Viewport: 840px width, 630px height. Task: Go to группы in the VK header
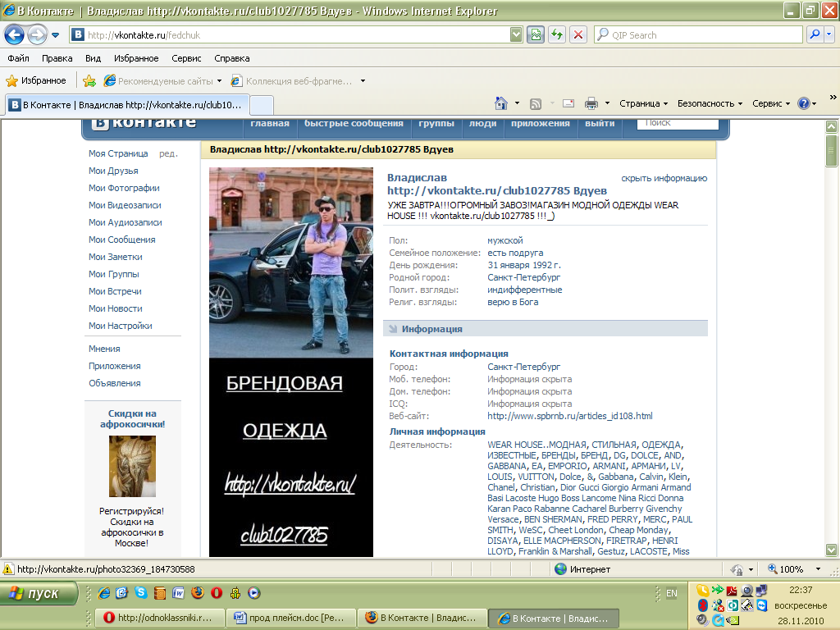[x=436, y=123]
